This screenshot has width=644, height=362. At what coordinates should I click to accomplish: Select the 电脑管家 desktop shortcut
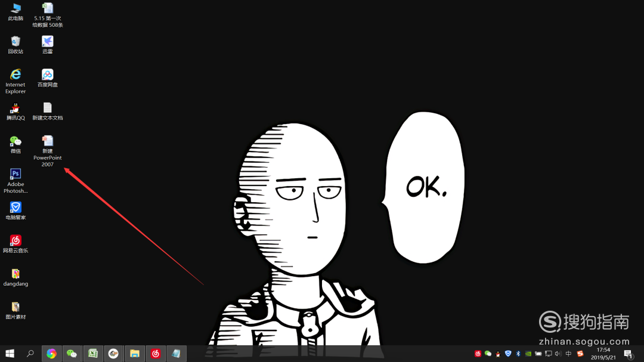16,211
